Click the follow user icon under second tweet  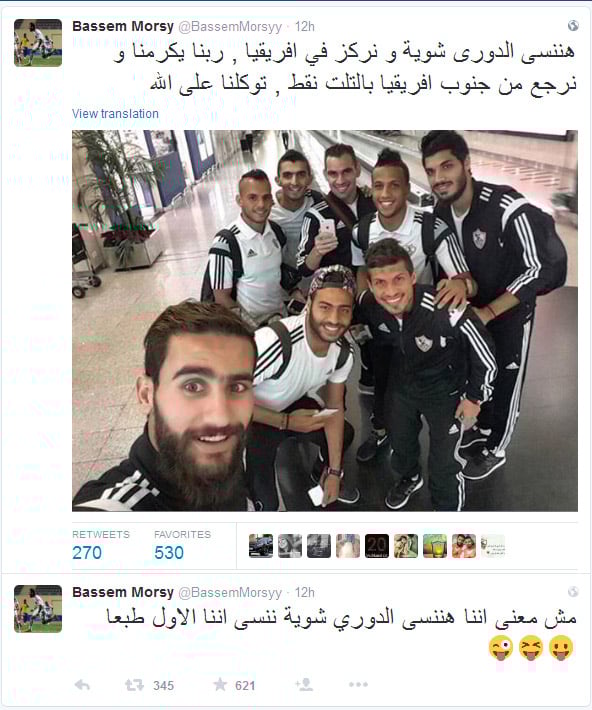point(304,685)
